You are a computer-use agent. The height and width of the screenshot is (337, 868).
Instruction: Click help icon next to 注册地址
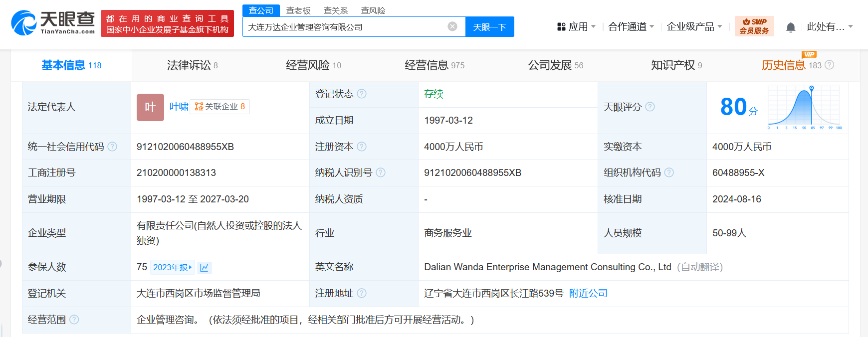(x=362, y=293)
